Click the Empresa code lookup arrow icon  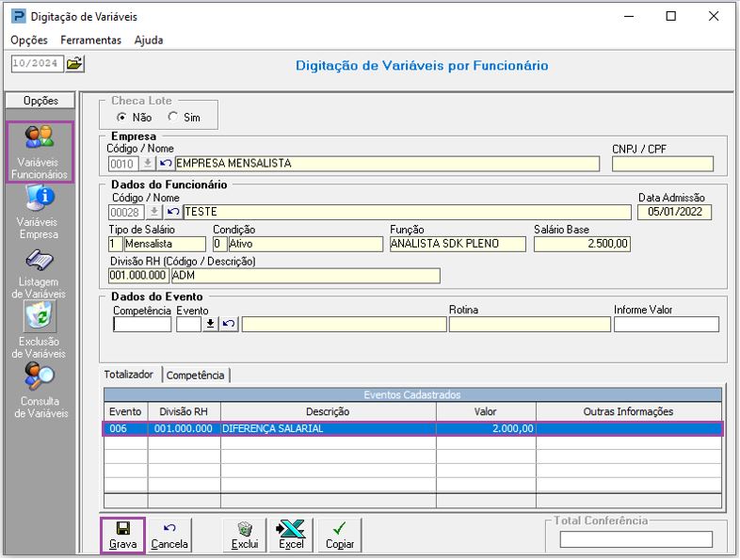click(148, 163)
